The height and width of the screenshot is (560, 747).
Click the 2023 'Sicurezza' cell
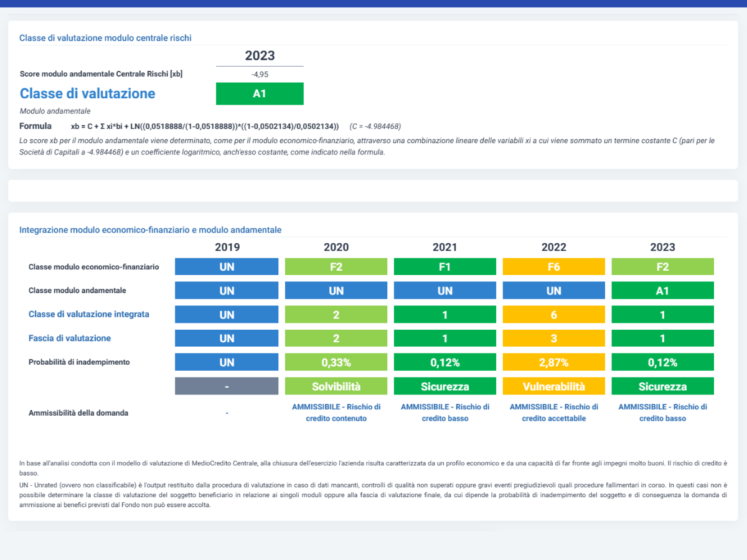pos(663,386)
